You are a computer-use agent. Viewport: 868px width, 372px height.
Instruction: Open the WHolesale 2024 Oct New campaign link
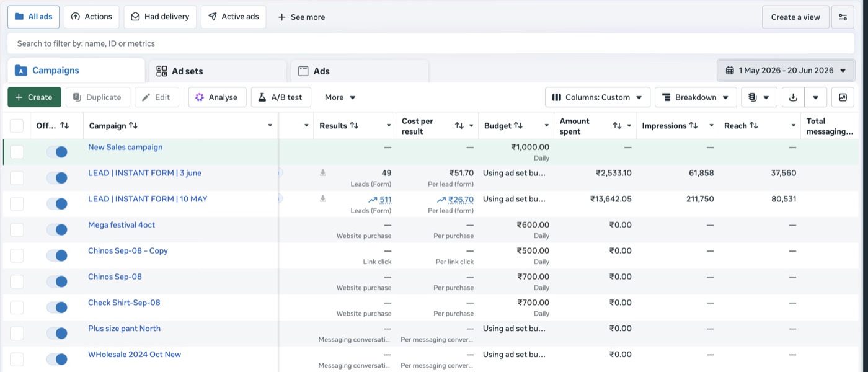(x=135, y=355)
